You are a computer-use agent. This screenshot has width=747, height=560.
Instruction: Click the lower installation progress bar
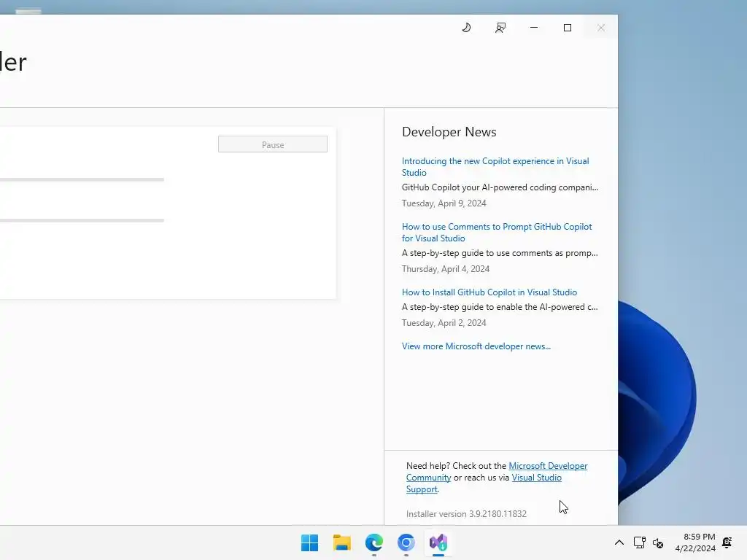coord(82,220)
